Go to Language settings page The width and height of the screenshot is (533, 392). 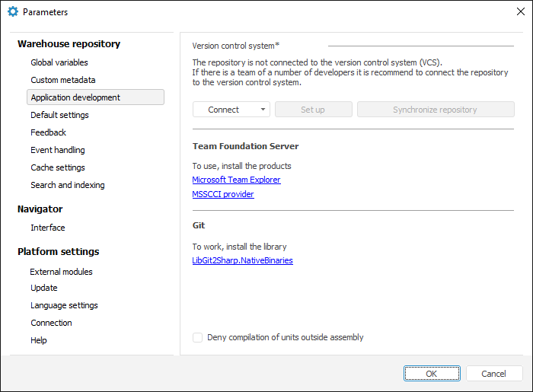point(64,305)
